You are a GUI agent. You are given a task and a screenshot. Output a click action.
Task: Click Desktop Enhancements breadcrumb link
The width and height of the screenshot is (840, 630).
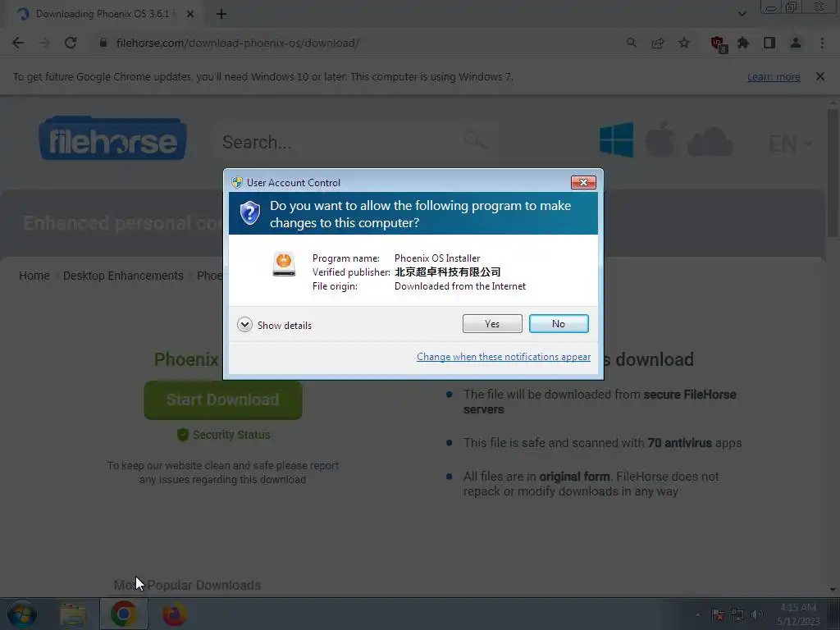click(x=123, y=276)
